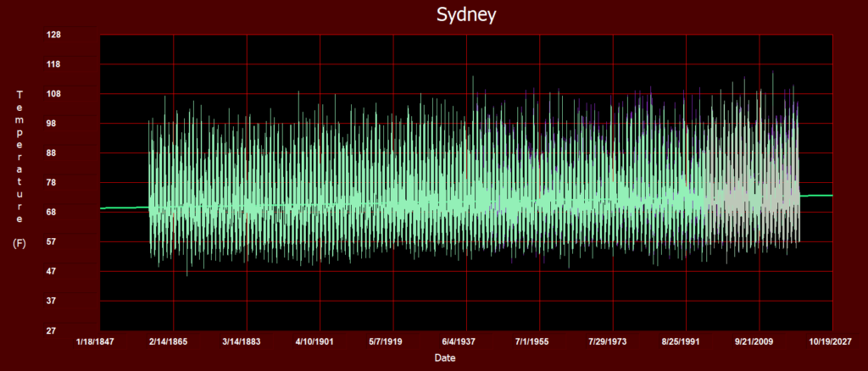Click the 7/29/1973 date tick label
This screenshot has width=868, height=371.
(x=609, y=341)
